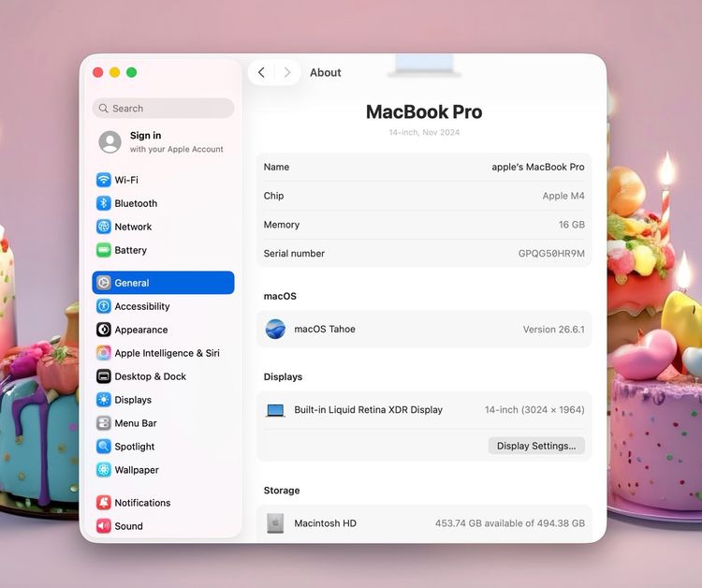
Task: Click the red close window button
Action: point(98,72)
